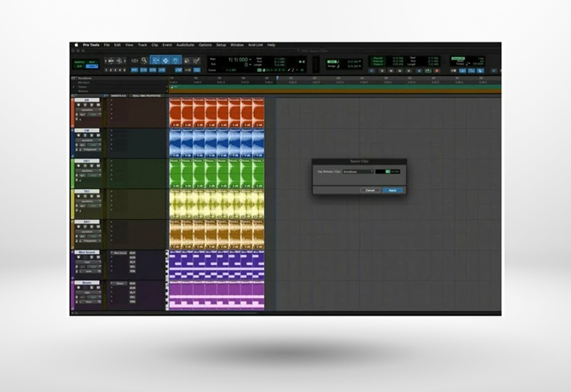Image resolution: width=571 pixels, height=392 pixels.
Task: Click the MIDI note zoom icon
Action: coord(119,61)
